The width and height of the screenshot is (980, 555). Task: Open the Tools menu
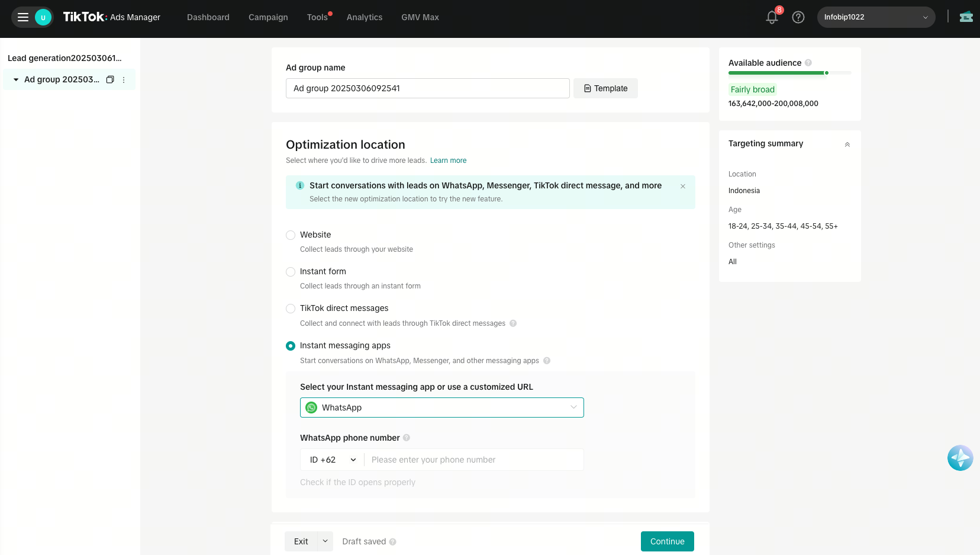pyautogui.click(x=317, y=17)
